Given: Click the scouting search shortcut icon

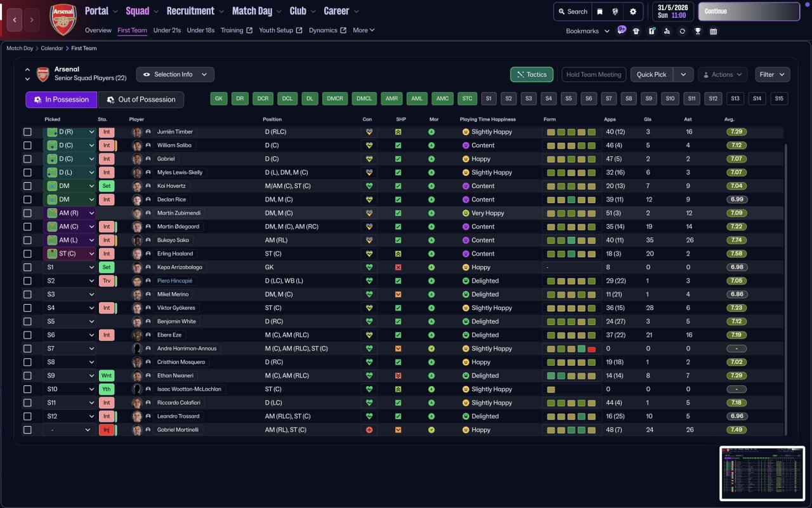Looking at the screenshot, I should click(x=667, y=31).
